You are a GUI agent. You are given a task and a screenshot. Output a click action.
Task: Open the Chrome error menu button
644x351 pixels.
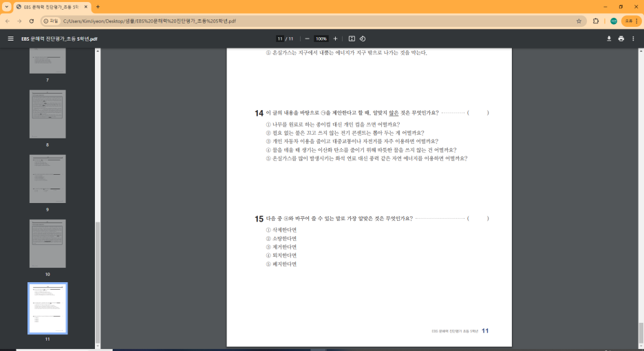[631, 21]
